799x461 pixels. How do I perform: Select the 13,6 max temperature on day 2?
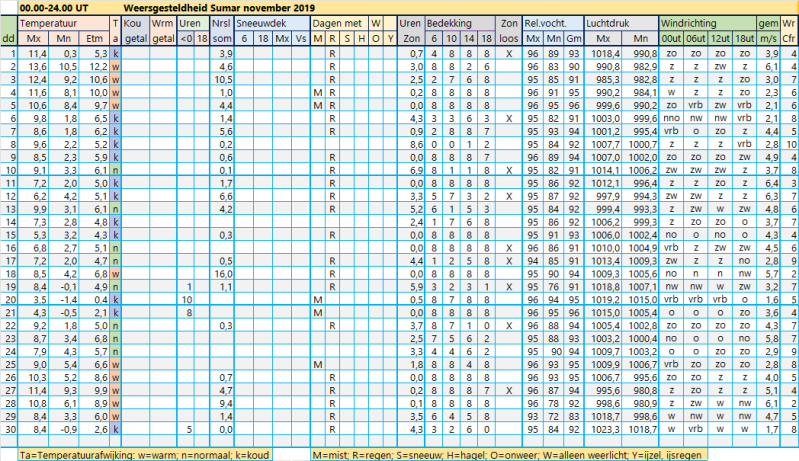pos(35,64)
